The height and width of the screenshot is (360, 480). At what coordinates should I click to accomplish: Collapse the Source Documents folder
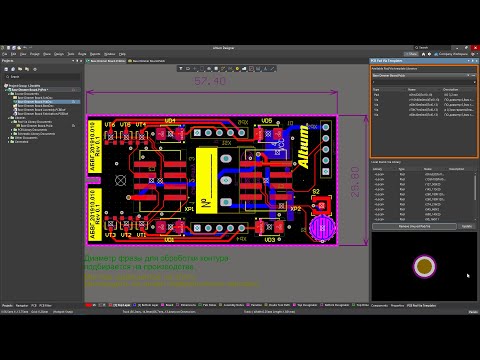(x=9, y=94)
